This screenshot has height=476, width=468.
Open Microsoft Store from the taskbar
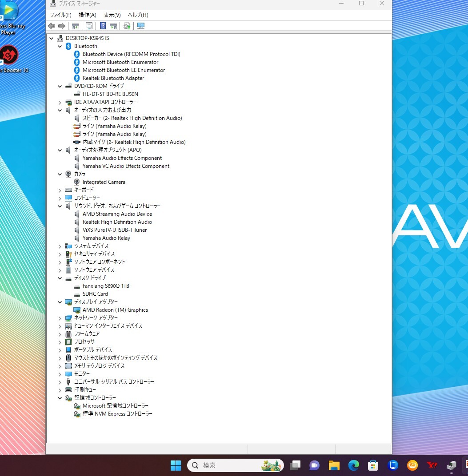pyautogui.click(x=373, y=465)
